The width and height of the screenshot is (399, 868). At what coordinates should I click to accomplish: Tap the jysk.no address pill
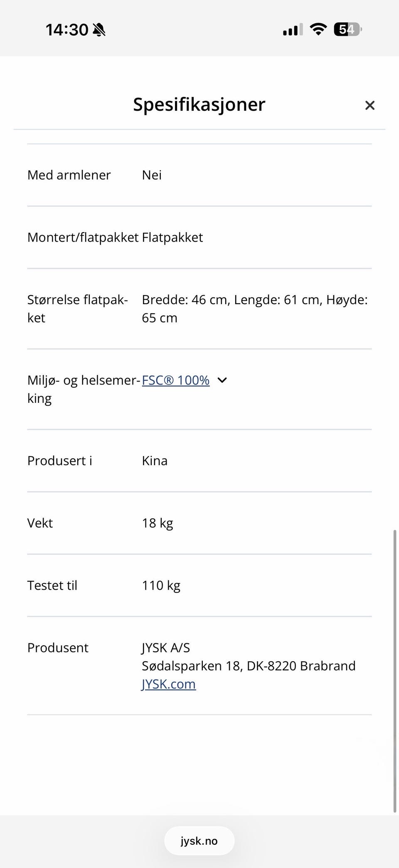[x=199, y=841]
